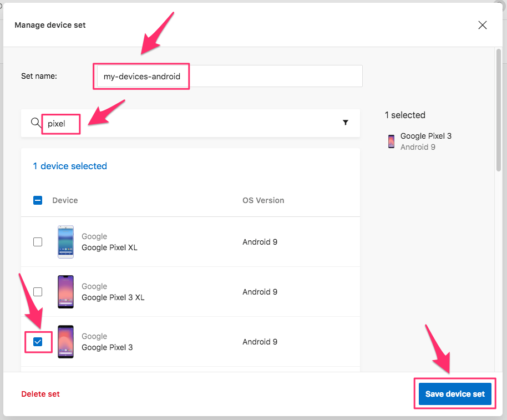507x420 pixels.
Task: Click the Set name input field
Action: (230, 77)
